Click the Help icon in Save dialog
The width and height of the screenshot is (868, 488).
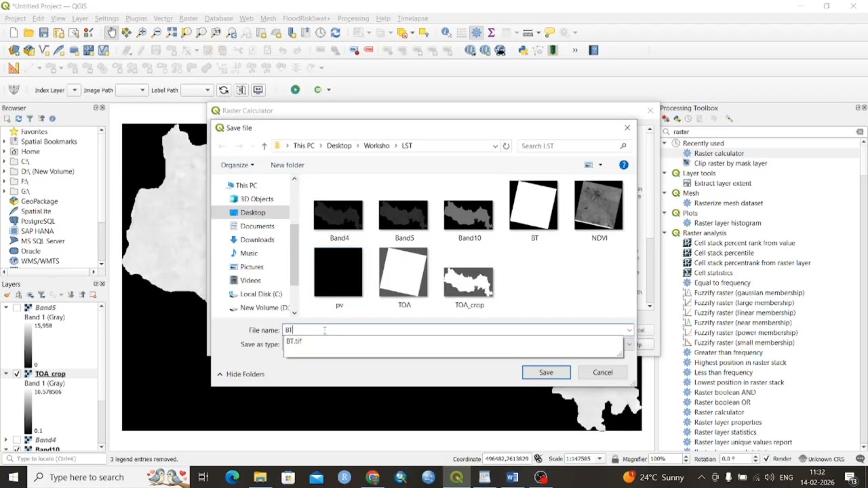623,165
